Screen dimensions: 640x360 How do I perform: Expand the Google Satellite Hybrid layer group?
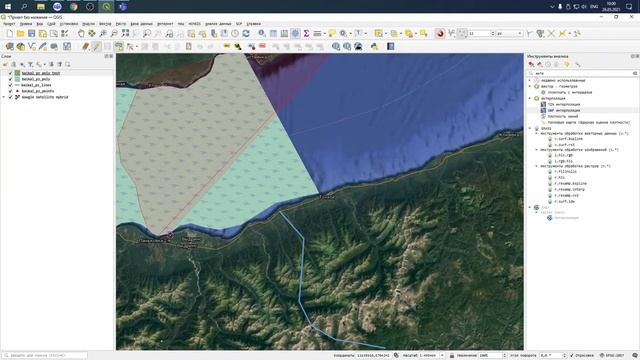4,97
